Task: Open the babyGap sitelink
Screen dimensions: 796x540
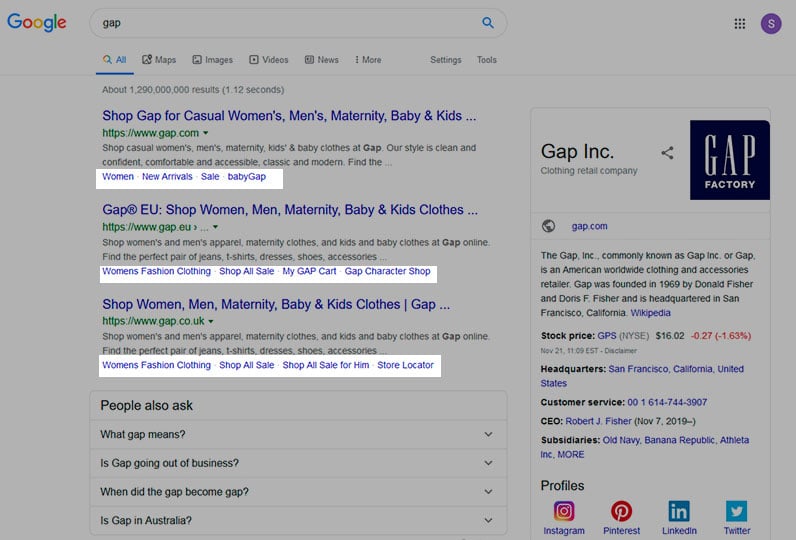Action: tap(246, 177)
